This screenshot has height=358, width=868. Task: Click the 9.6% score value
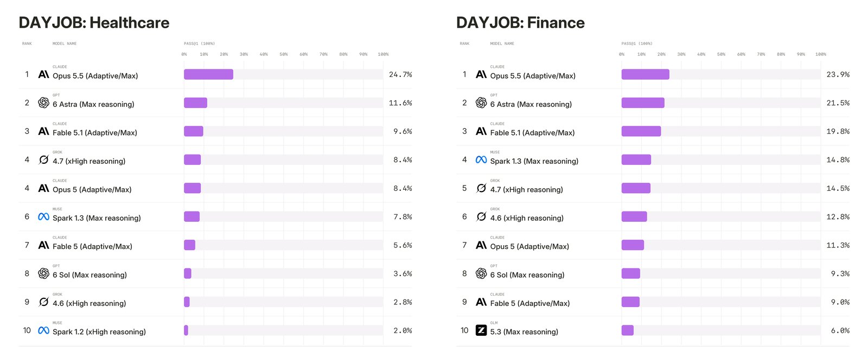coord(403,131)
